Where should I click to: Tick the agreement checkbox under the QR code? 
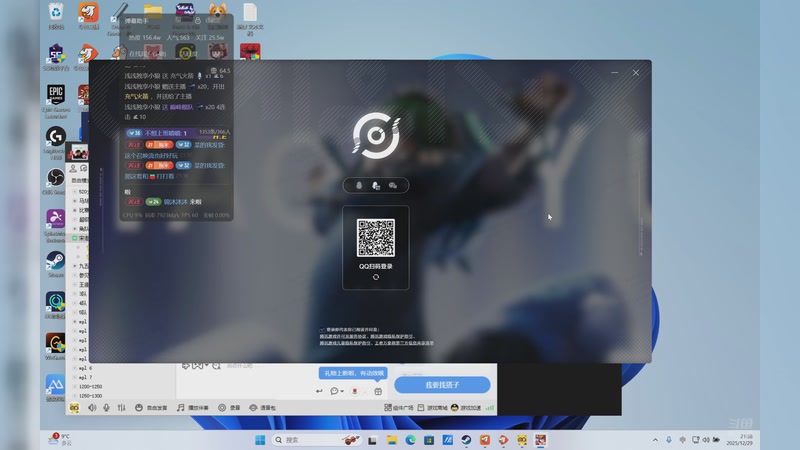[x=322, y=330]
